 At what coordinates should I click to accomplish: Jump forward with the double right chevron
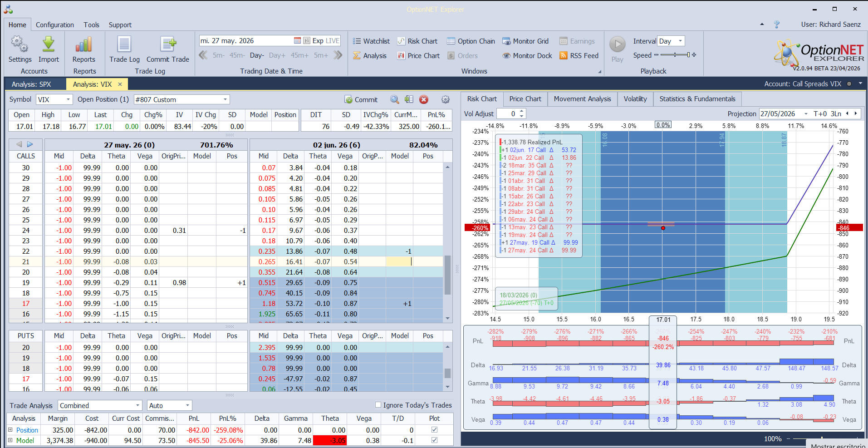pos(338,55)
